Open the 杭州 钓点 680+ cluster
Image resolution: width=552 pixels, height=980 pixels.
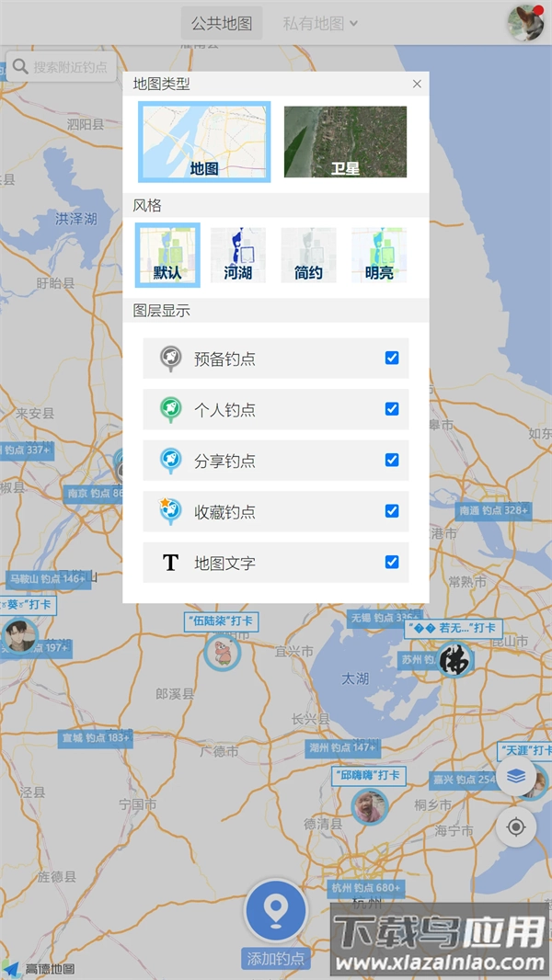pyautogui.click(x=366, y=888)
